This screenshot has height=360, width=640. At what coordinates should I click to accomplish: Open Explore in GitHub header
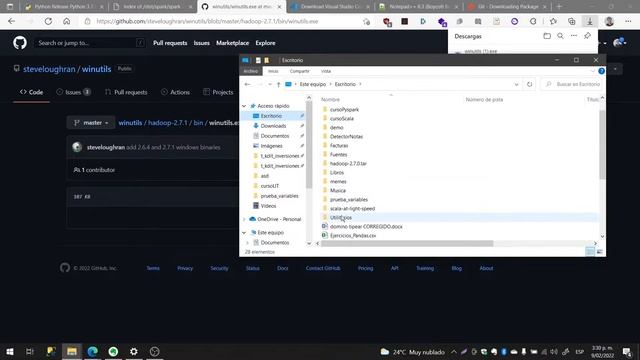click(x=265, y=43)
